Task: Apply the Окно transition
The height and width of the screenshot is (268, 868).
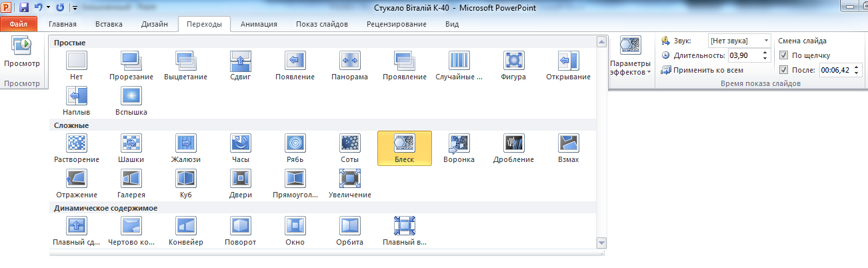Action: tap(295, 231)
